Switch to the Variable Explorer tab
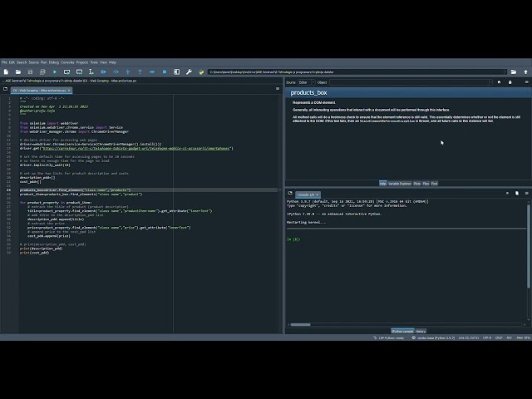532x399 pixels. 399,184
